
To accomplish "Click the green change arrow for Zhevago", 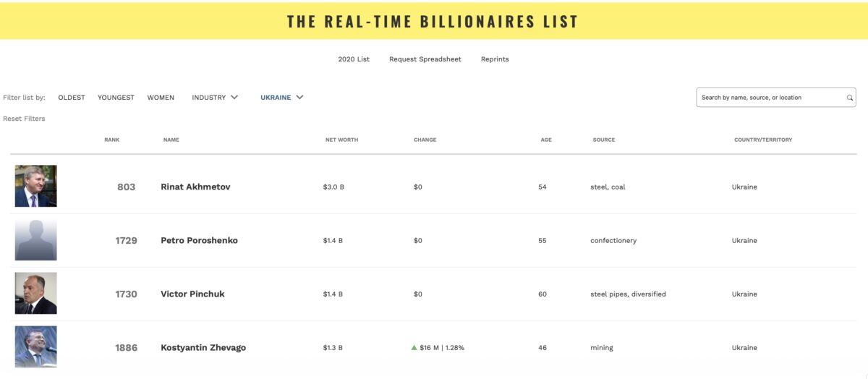I will pyautogui.click(x=414, y=348).
